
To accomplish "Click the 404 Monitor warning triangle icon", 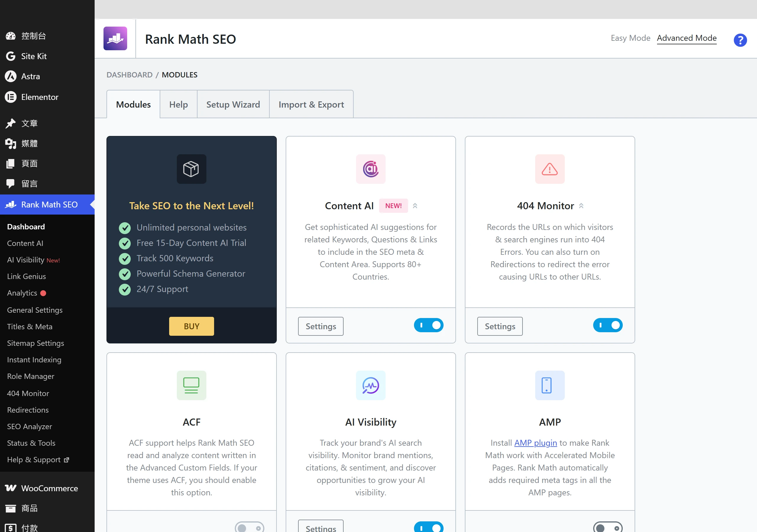I will point(550,169).
